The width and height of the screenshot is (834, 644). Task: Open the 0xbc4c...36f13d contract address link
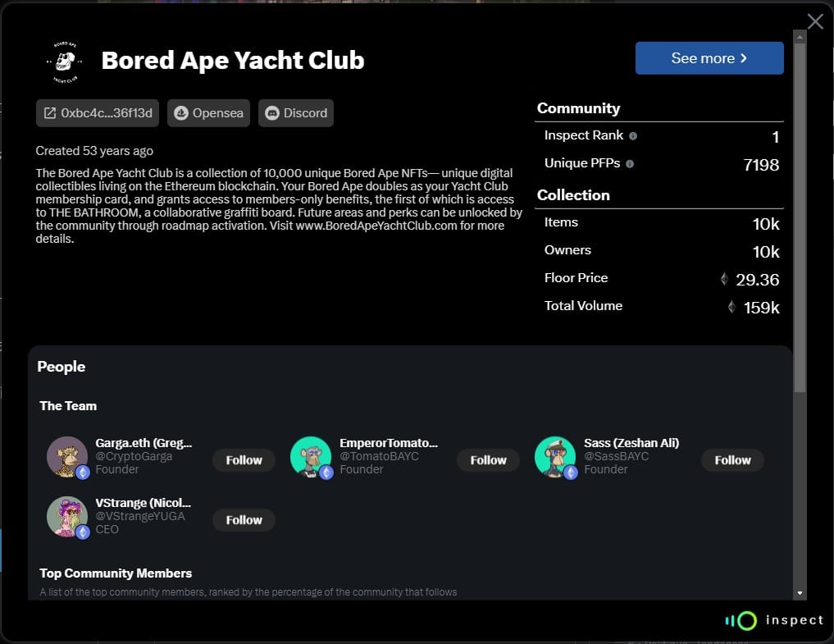coord(98,113)
